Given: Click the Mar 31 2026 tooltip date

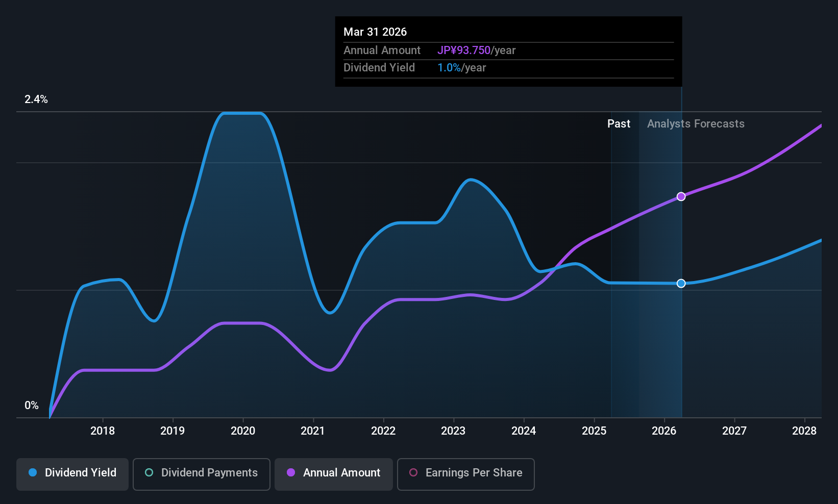Looking at the screenshot, I should (375, 32).
